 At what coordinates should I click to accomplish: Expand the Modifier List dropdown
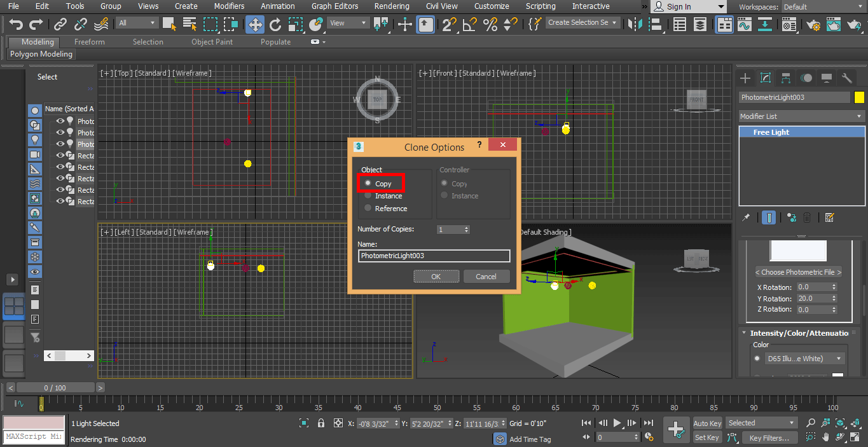tap(801, 116)
